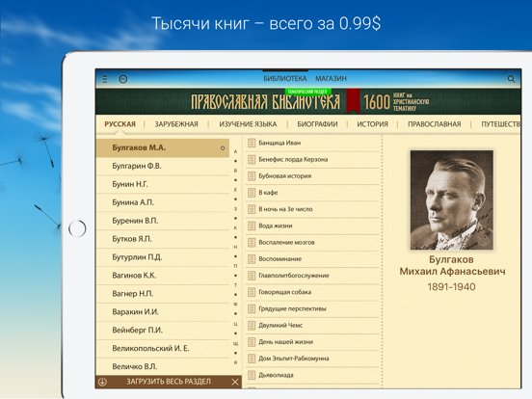Select author Вагнер Н.П.
Image resolution: width=532 pixels, height=399 pixels.
[x=163, y=294]
